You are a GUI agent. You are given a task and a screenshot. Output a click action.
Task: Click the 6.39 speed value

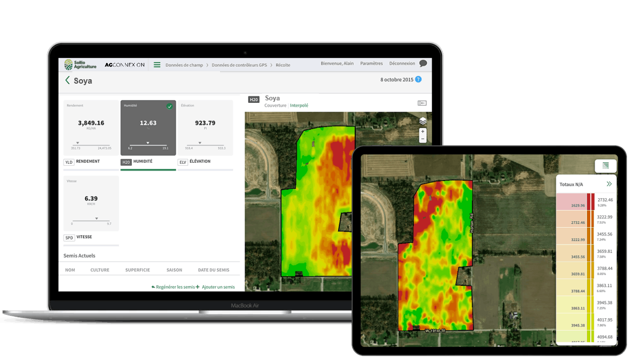pyautogui.click(x=91, y=198)
